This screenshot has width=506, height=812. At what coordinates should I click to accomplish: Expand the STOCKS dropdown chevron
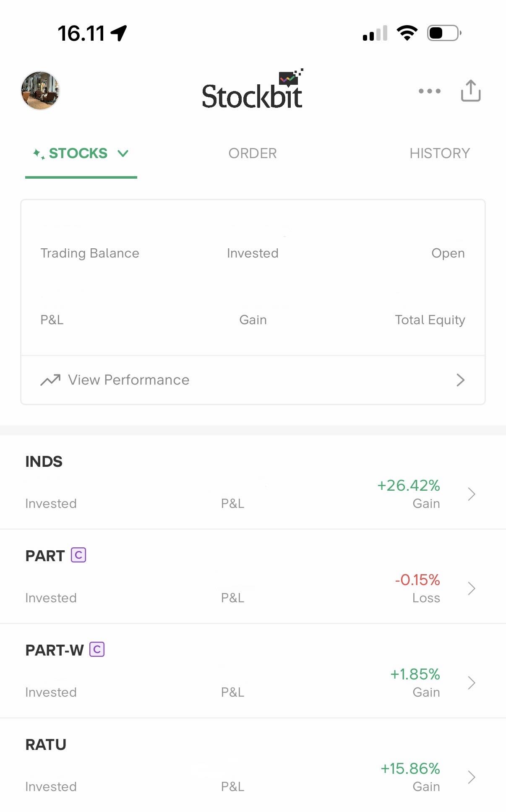point(123,154)
